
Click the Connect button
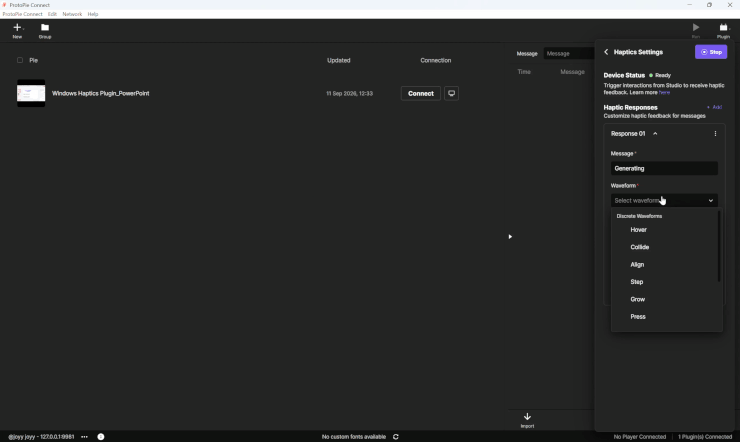[420, 93]
